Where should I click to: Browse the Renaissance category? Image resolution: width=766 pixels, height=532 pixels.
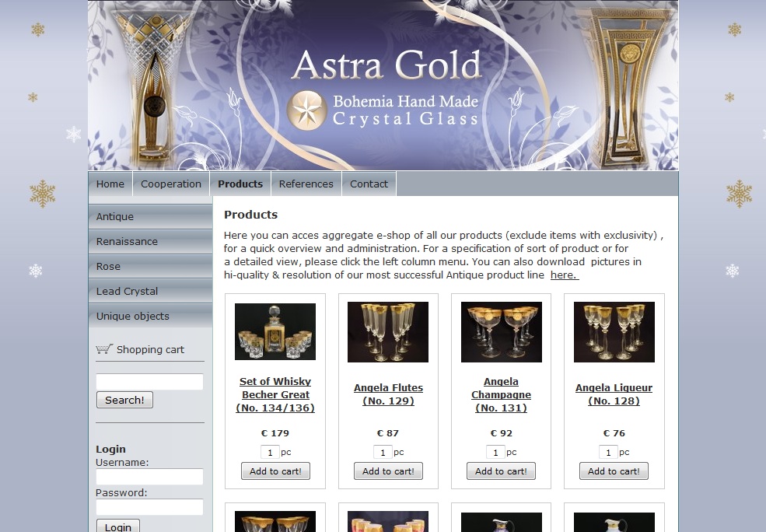coord(150,241)
